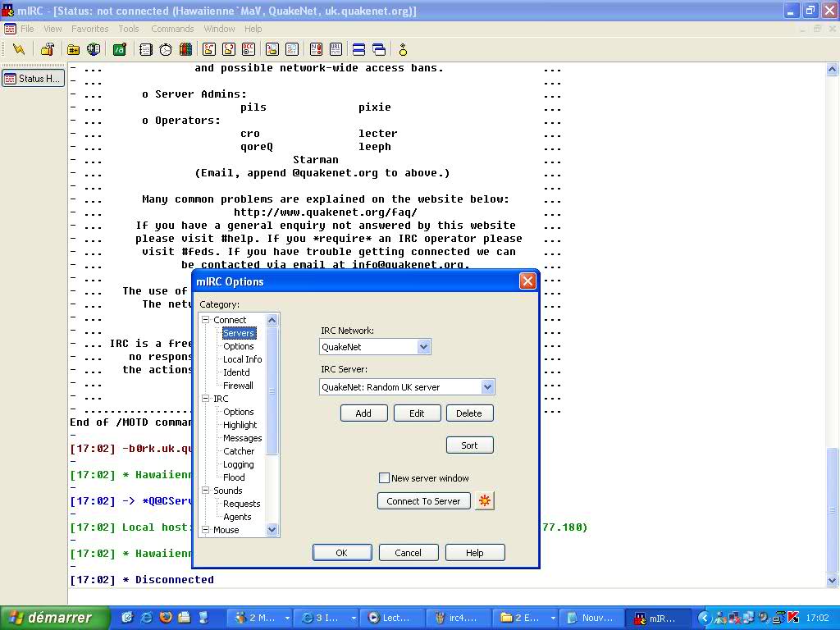The width and height of the screenshot is (840, 630).
Task: Click the stopwatch Timer toolbar icon
Action: tap(166, 49)
